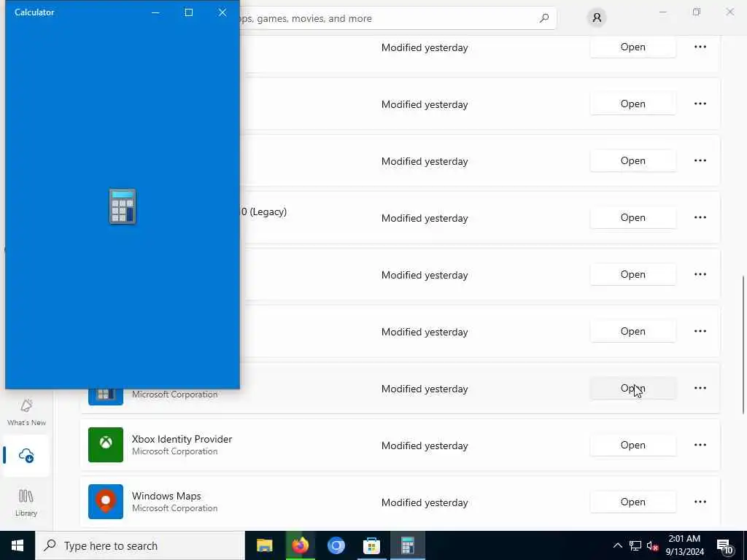Click the network icon in system tray
Screen dimensions: 747x560
point(635,545)
